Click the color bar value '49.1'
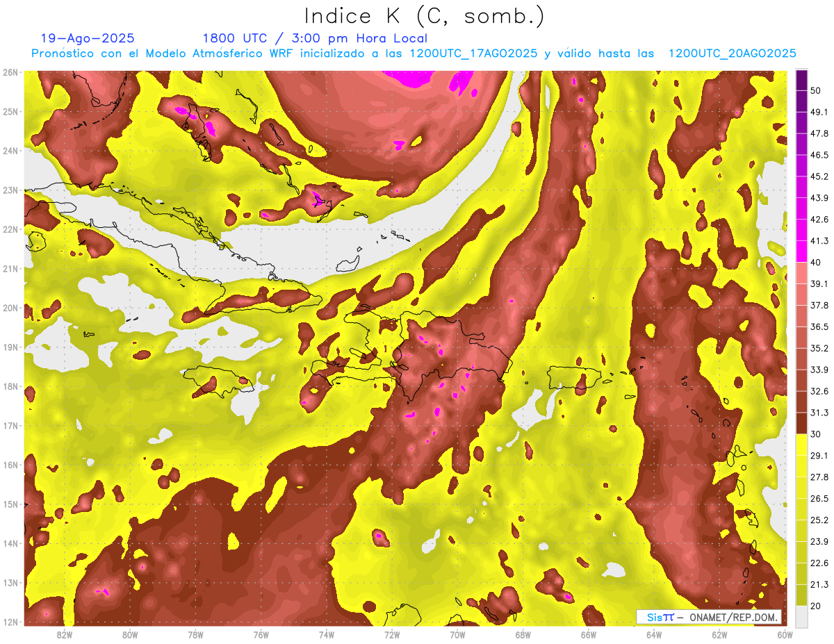 tap(819, 112)
